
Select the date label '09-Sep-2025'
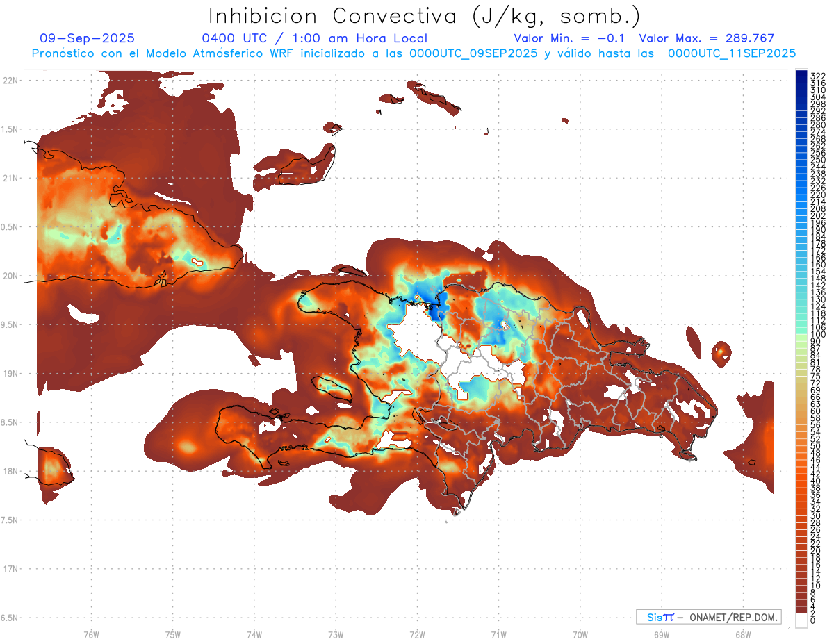tap(88, 38)
